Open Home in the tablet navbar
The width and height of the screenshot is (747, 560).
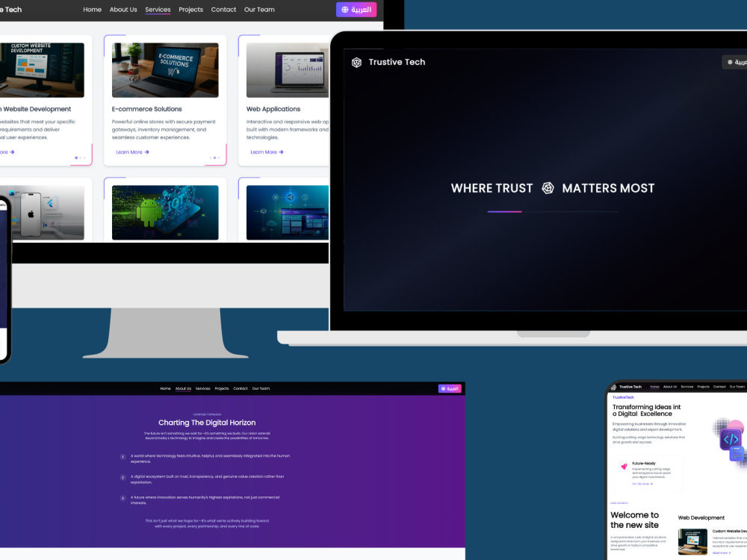click(655, 387)
